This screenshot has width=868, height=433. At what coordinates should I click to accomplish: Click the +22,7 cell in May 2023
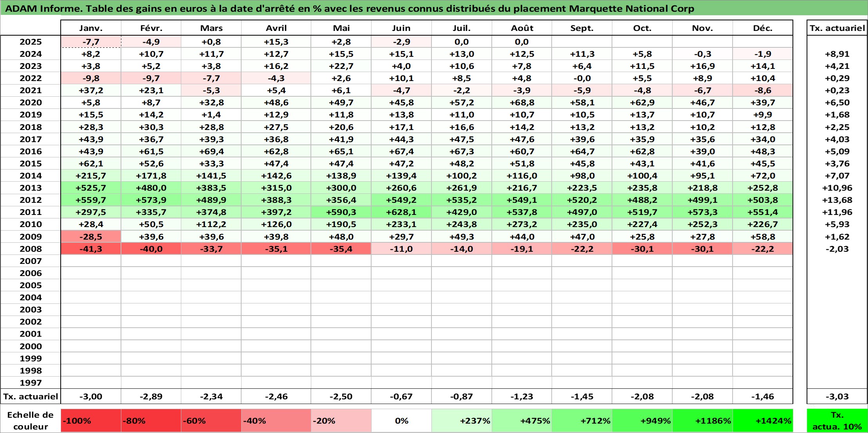[x=341, y=66]
